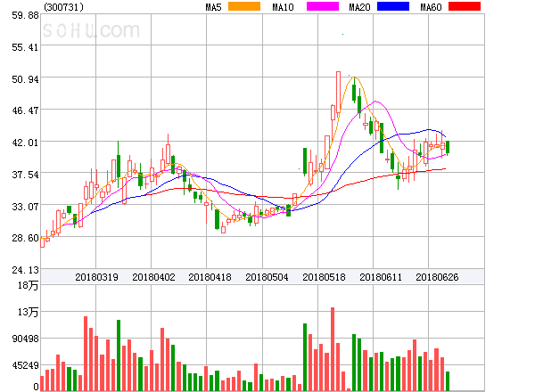Click the 20180626 date label
The width and height of the screenshot is (535, 392).
(437, 277)
